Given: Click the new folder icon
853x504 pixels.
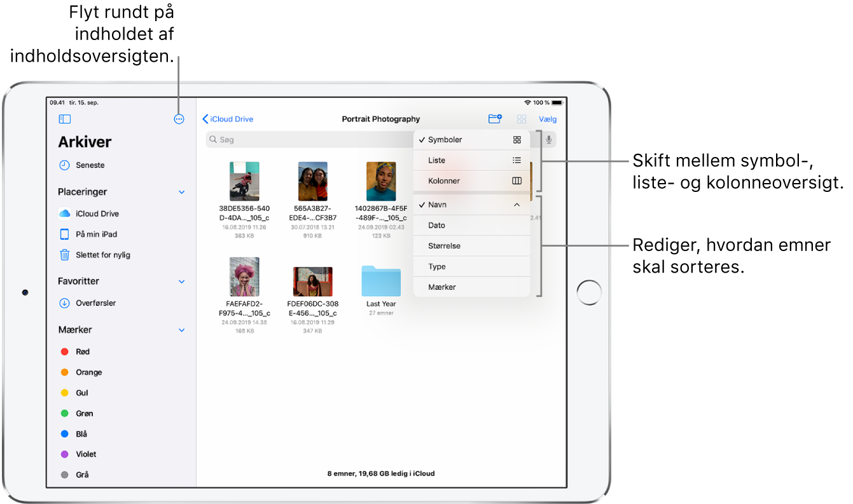Looking at the screenshot, I should point(495,119).
